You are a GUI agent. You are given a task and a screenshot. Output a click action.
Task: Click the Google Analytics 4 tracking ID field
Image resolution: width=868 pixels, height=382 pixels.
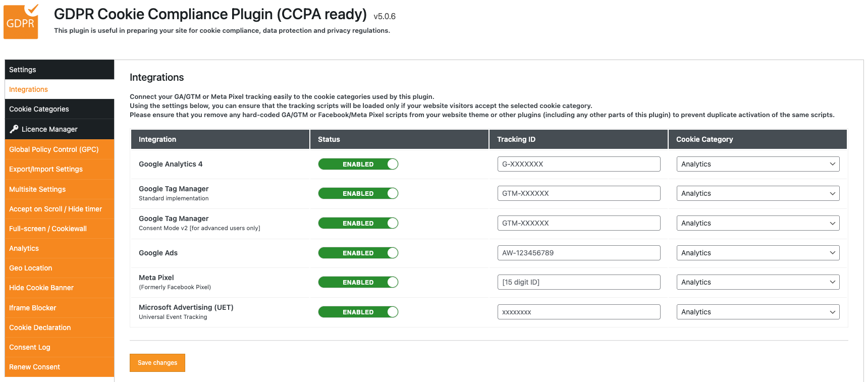pyautogui.click(x=578, y=164)
